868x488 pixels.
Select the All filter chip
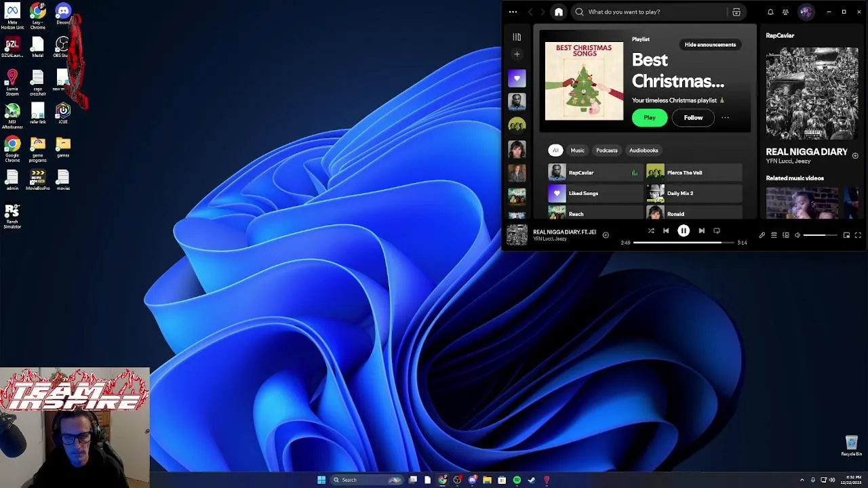pyautogui.click(x=555, y=150)
